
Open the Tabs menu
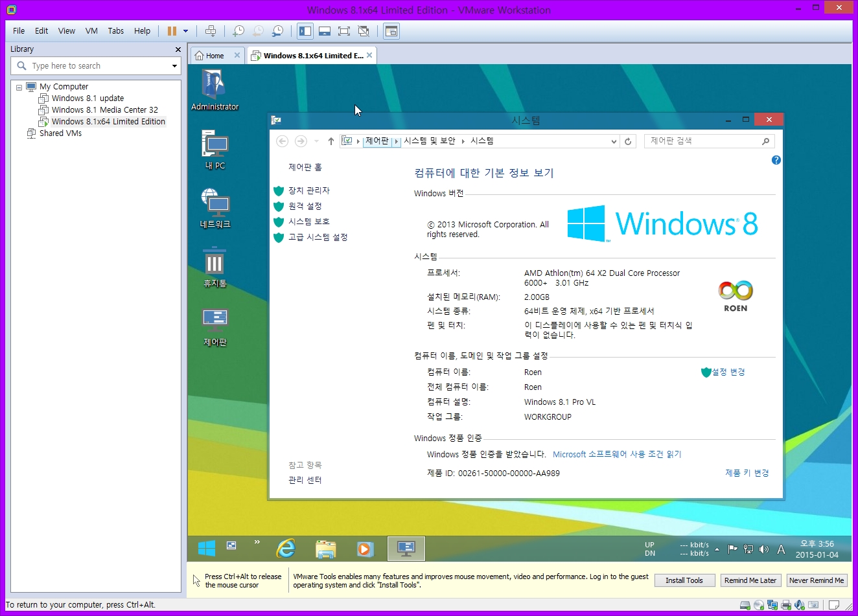[116, 30]
